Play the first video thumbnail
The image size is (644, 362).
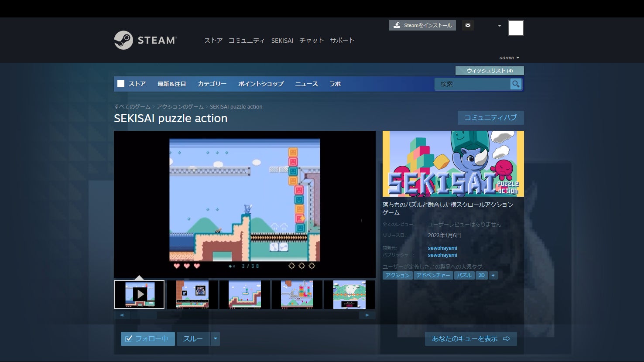click(x=139, y=294)
